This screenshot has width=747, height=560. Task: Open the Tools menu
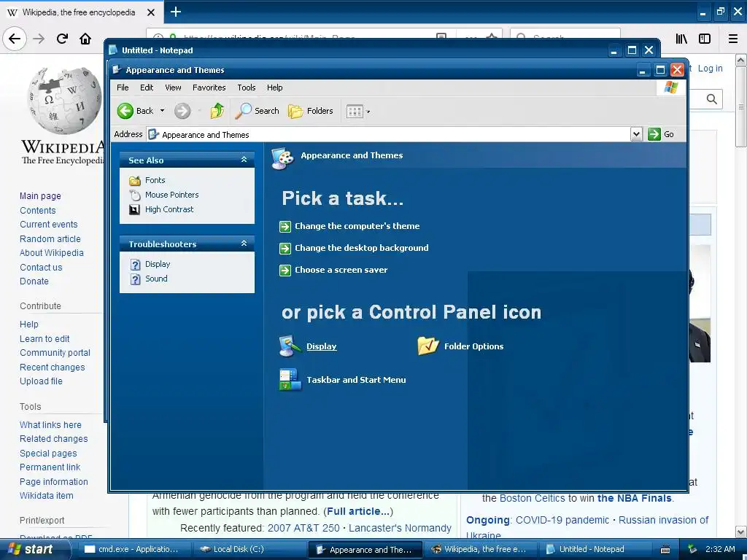(247, 87)
